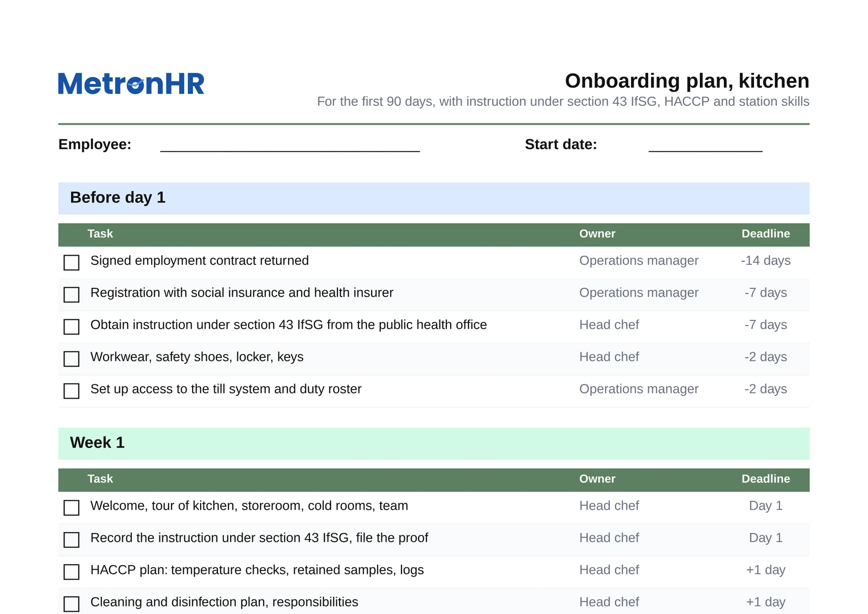Check the HACCP plan temperature checks box
This screenshot has height=614, width=868.
pyautogui.click(x=72, y=572)
